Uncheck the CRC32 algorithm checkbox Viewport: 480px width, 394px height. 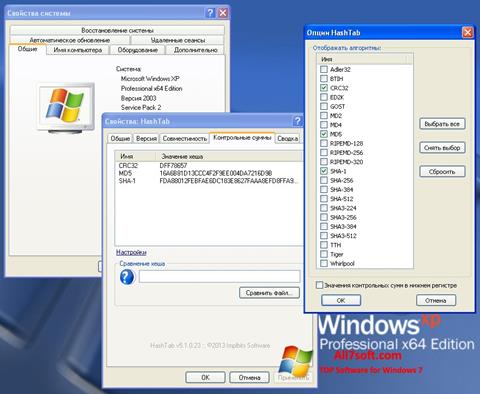point(324,88)
